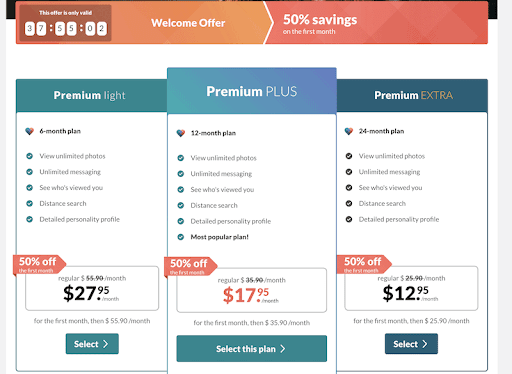
Task: Click the Welcome Offer banner title
Action: point(188,23)
